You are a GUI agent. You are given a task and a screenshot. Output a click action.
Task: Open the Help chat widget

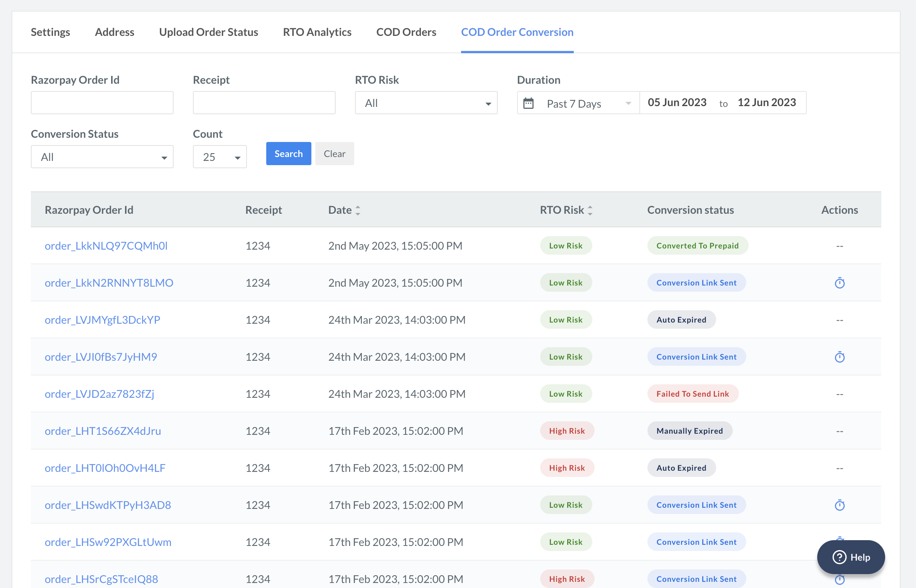coord(851,557)
